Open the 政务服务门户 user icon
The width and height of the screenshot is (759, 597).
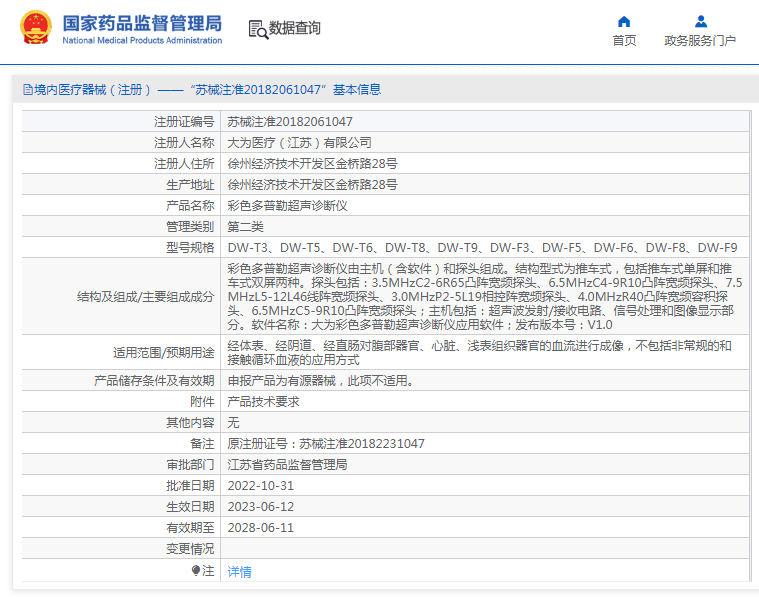(x=700, y=22)
